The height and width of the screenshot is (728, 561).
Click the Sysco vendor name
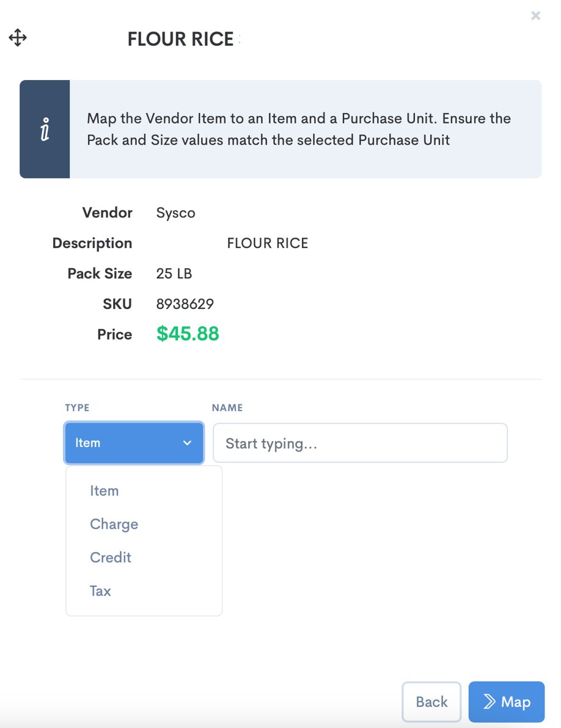tap(176, 213)
